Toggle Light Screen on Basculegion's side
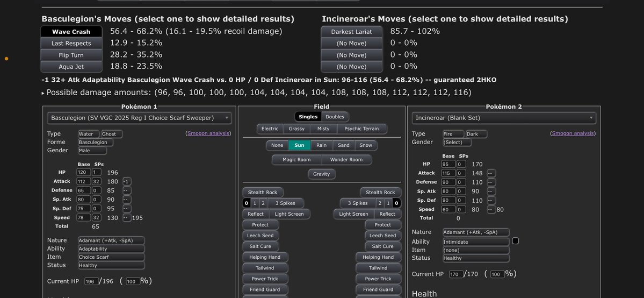The width and height of the screenshot is (644, 298). click(290, 214)
